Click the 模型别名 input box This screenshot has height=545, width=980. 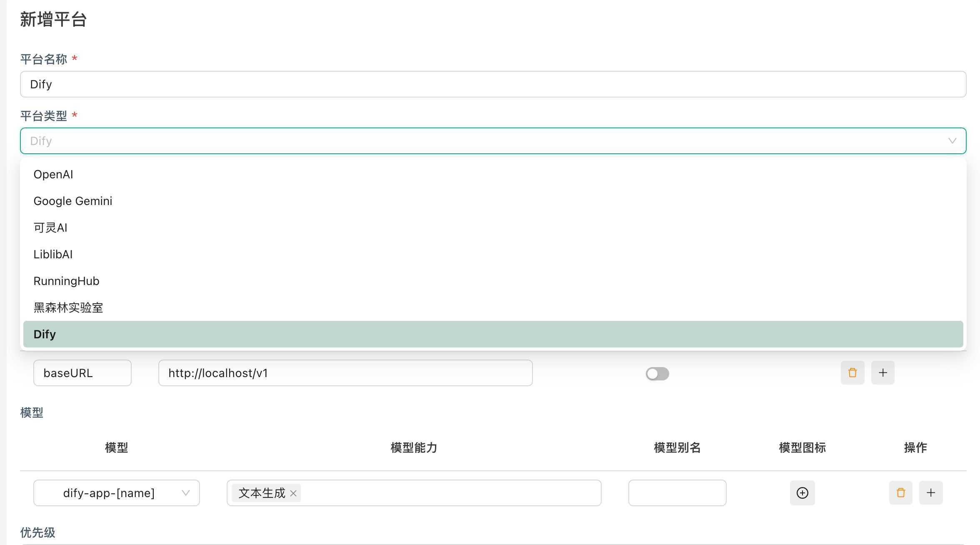[677, 493]
